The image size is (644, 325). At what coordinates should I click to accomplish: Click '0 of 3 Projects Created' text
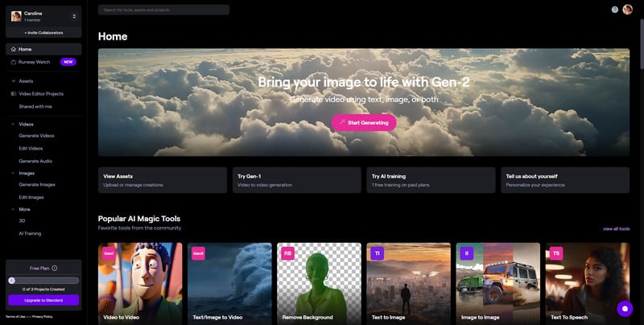pos(43,290)
